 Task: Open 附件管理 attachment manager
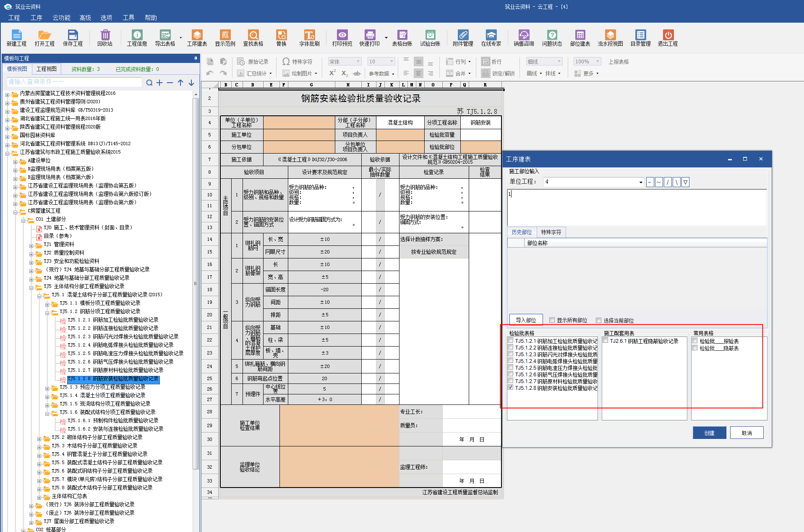coord(463,38)
